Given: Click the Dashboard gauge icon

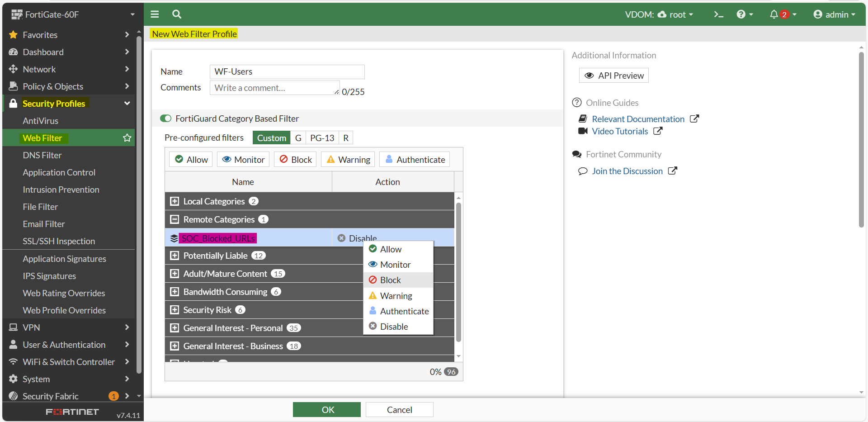Looking at the screenshot, I should pyautogui.click(x=13, y=52).
